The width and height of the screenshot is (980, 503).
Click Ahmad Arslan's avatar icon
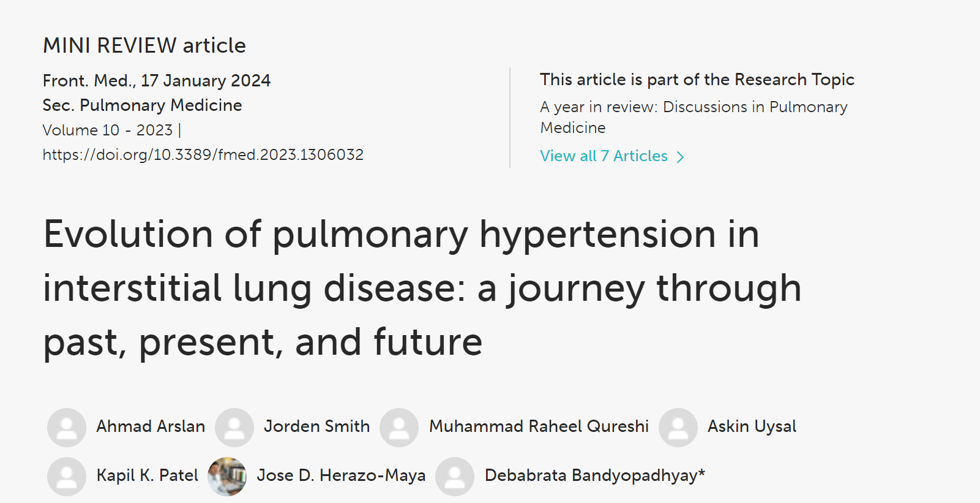click(x=67, y=427)
